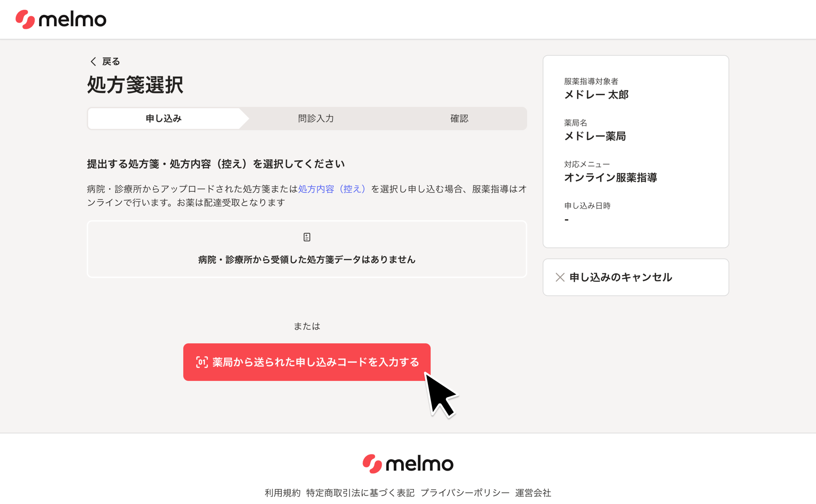Image resolution: width=816 pixels, height=504 pixels.
Task: Click the melmo logo in the footer
Action: pyautogui.click(x=408, y=464)
